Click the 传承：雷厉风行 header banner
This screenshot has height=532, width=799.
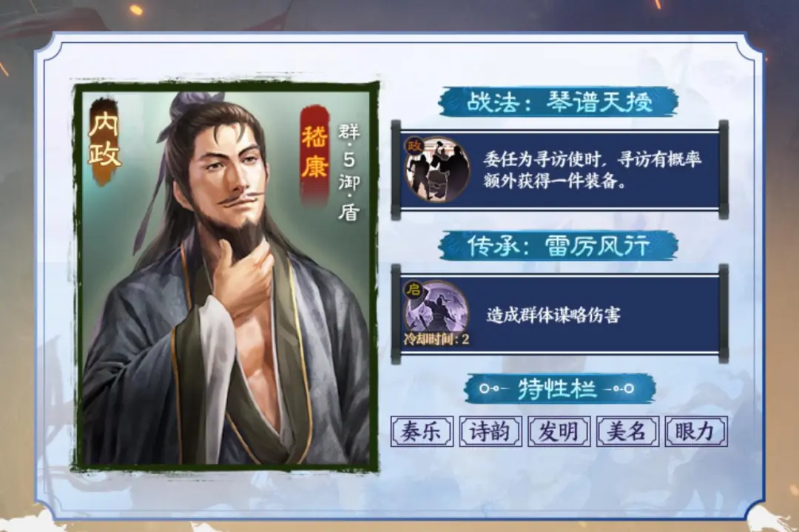[x=559, y=246]
